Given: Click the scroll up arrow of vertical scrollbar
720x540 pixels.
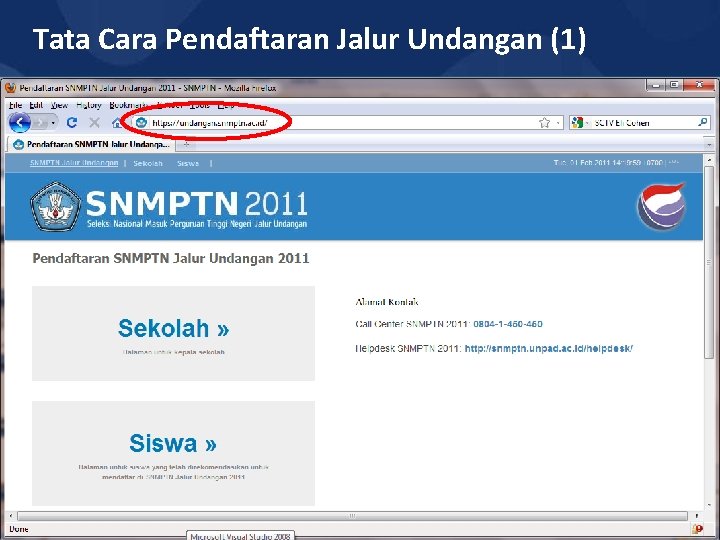Looking at the screenshot, I should [x=709, y=160].
